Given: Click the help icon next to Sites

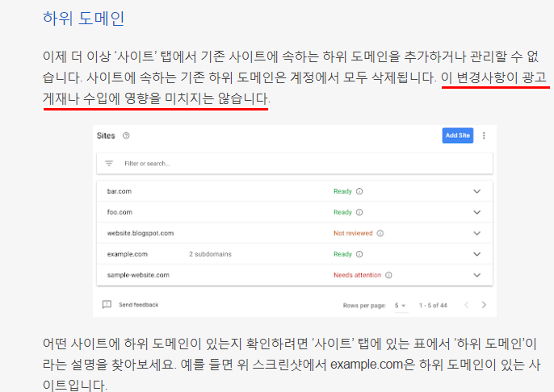Looking at the screenshot, I should (126, 136).
